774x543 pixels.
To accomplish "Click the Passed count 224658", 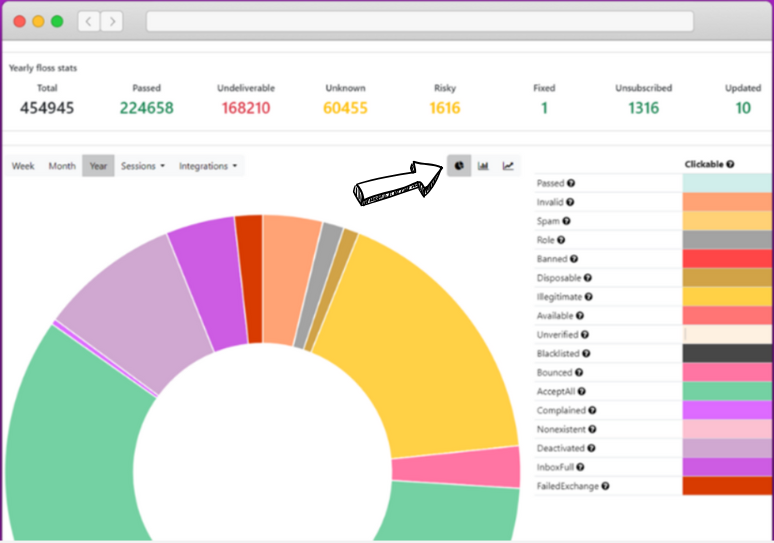I will pyautogui.click(x=147, y=108).
